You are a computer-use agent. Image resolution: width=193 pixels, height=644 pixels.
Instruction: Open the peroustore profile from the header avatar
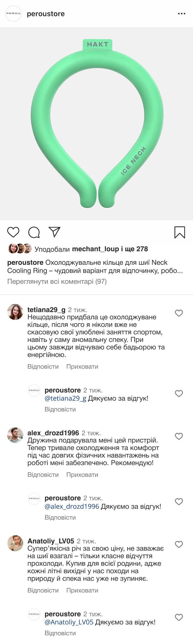point(14,14)
